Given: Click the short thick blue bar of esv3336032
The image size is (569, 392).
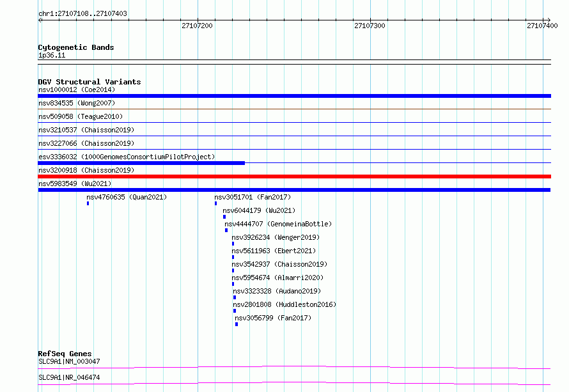Looking at the screenshot, I should tap(141, 163).
